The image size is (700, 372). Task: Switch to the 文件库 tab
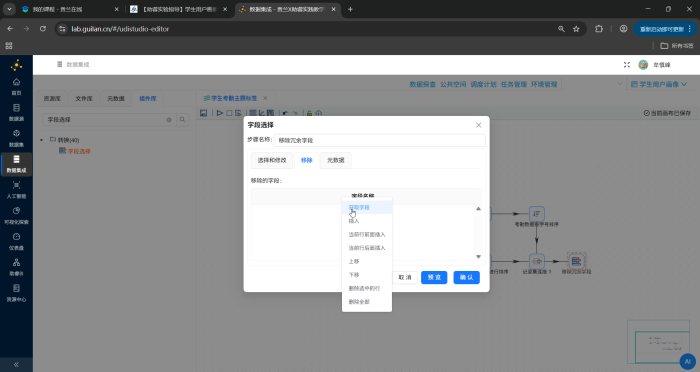pyautogui.click(x=83, y=98)
